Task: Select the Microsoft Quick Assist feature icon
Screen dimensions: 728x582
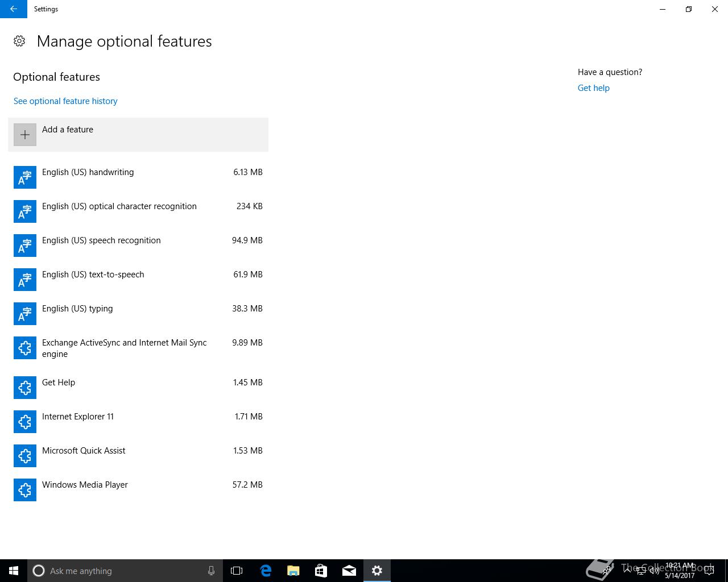Action: coord(25,456)
